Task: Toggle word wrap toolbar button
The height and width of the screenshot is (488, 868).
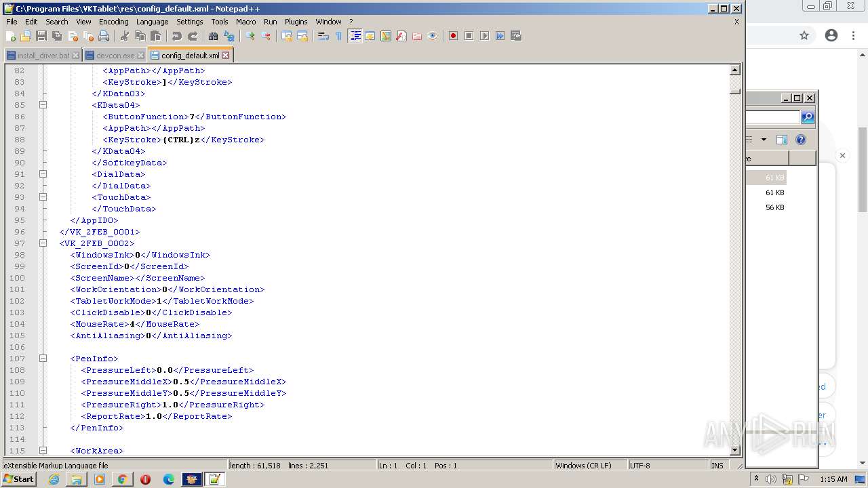Action: 323,36
